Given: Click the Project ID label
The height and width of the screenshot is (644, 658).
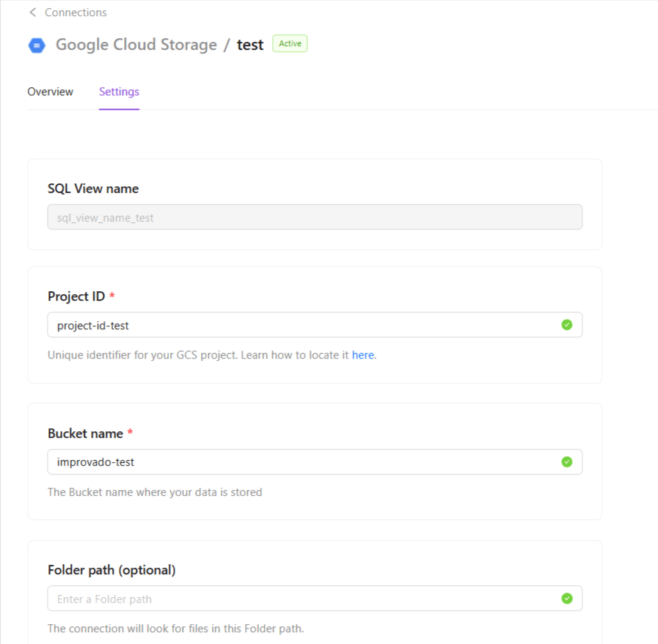Looking at the screenshot, I should 76,296.
